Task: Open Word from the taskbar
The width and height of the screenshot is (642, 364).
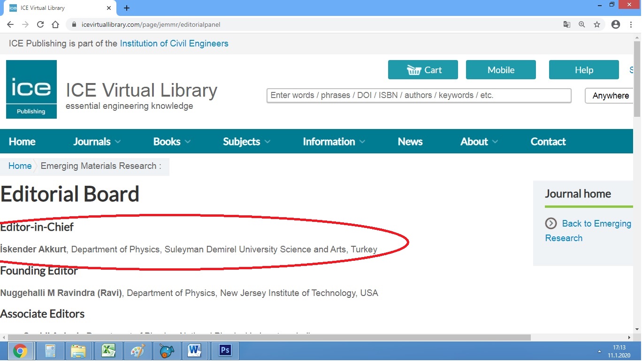Action: click(195, 351)
